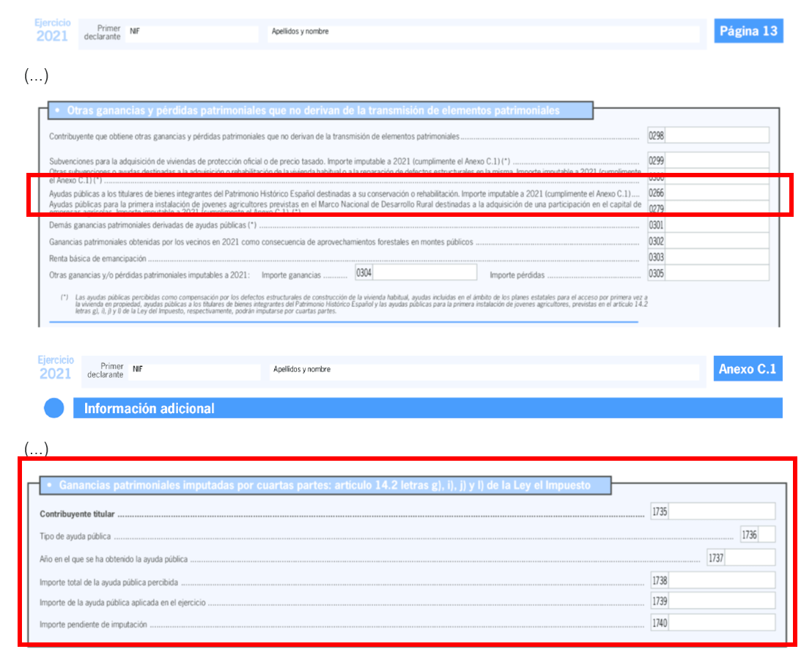Select the Información adicional header bar

[427, 408]
